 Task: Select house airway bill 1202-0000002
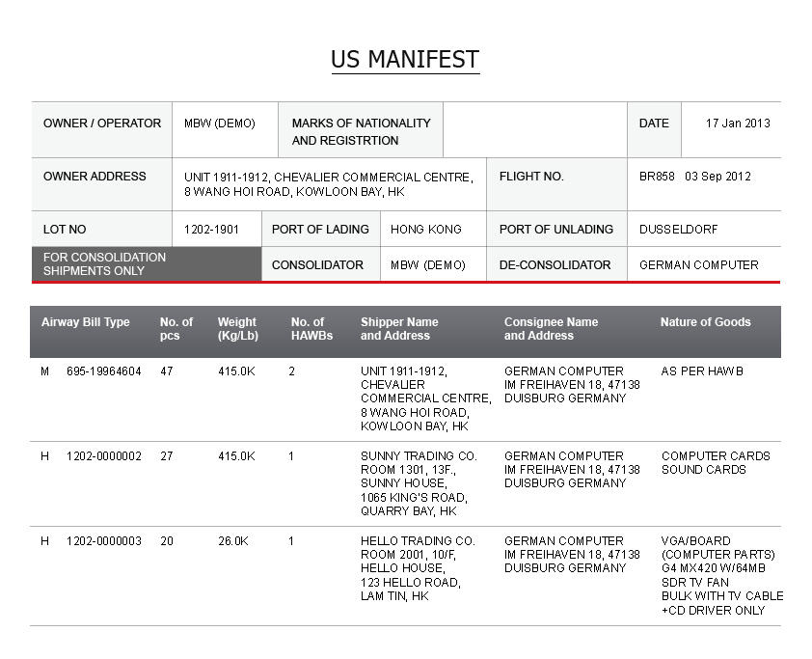pos(103,456)
